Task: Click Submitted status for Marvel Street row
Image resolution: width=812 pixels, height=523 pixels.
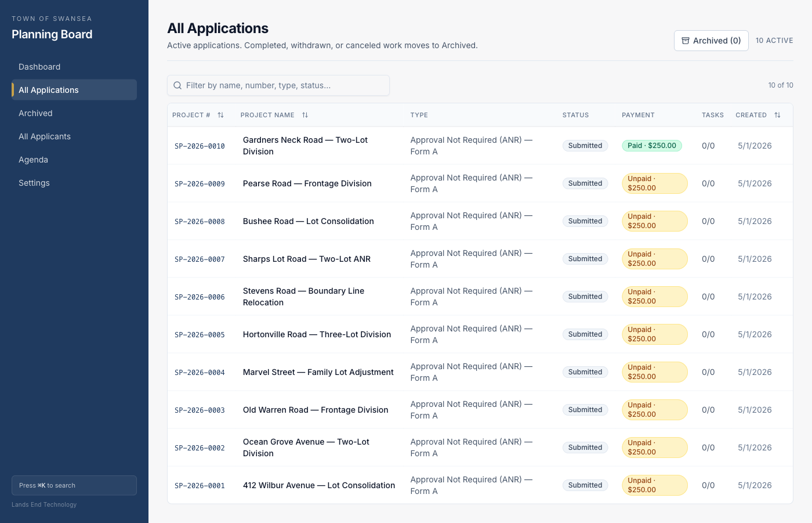Action: coord(585,372)
